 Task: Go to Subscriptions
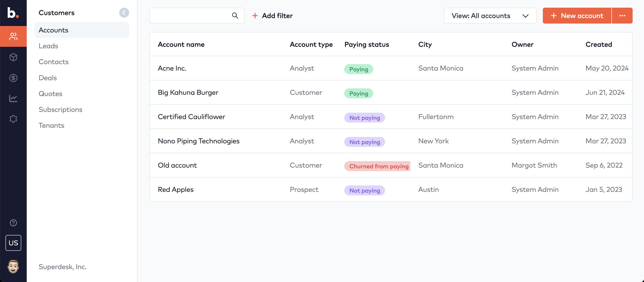coord(60,110)
